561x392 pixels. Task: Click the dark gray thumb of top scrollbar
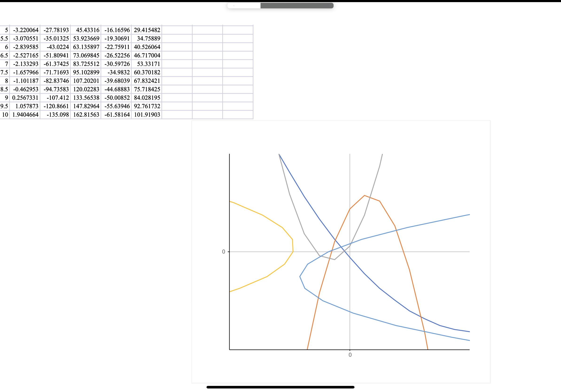297,6
